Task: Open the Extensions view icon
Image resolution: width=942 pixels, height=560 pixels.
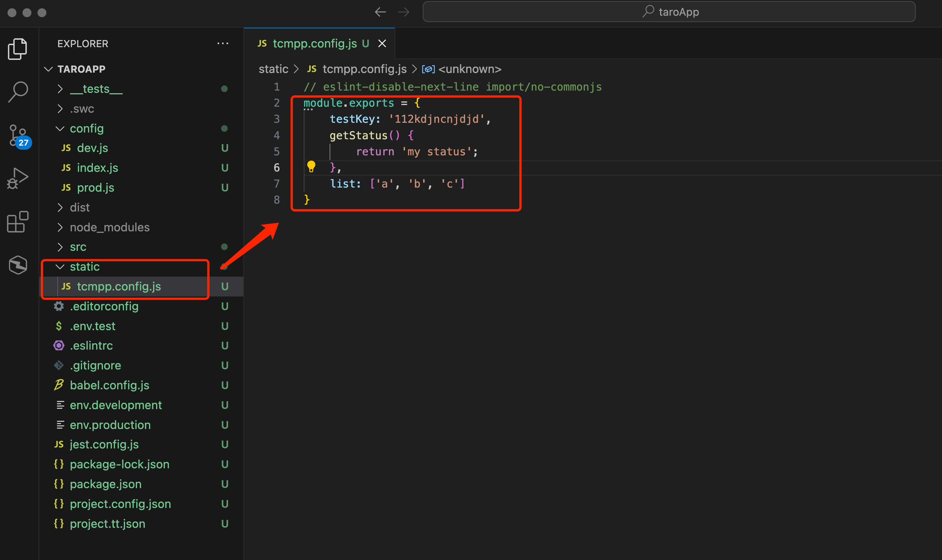Action: pyautogui.click(x=17, y=222)
